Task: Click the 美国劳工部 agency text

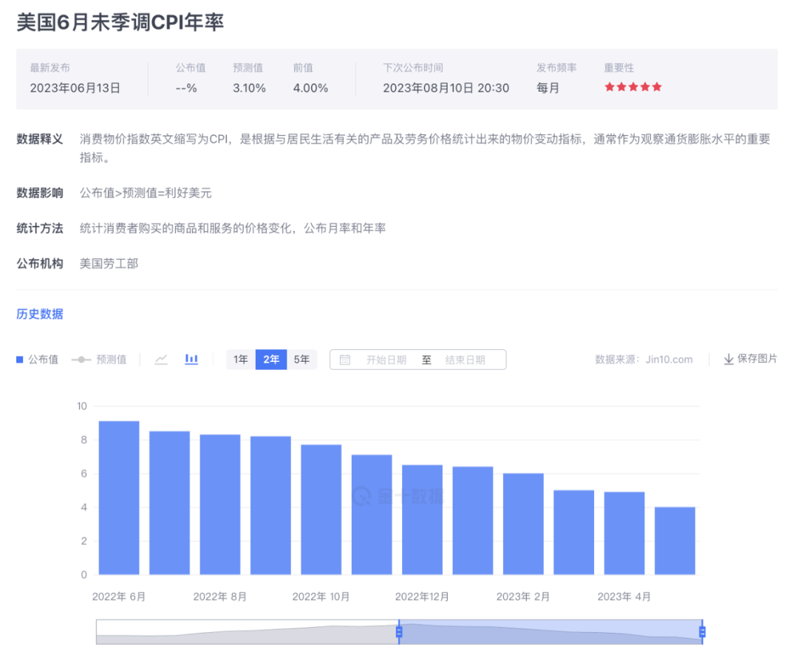Action: (x=109, y=264)
